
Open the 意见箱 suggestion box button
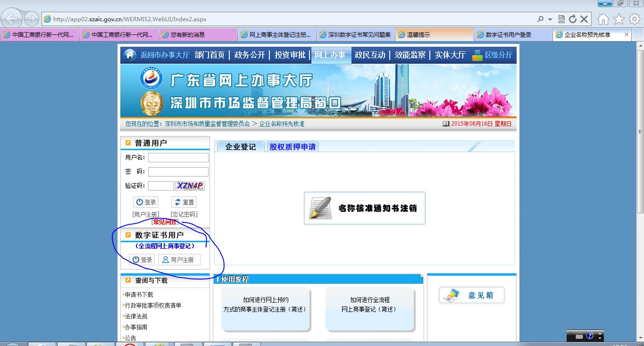[472, 295]
